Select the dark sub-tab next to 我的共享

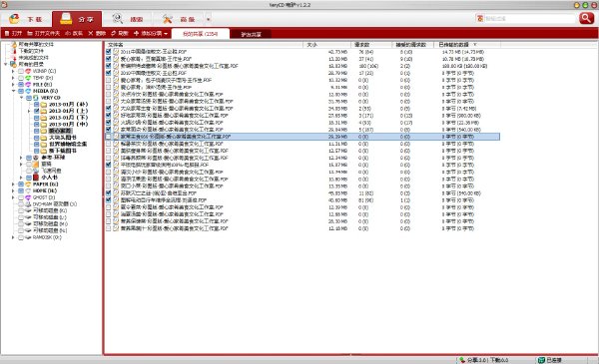tap(251, 34)
